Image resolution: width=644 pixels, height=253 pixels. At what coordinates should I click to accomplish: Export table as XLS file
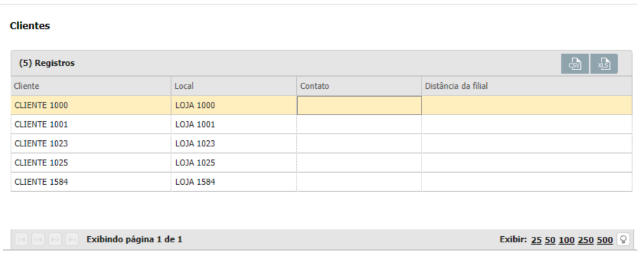coord(604,64)
